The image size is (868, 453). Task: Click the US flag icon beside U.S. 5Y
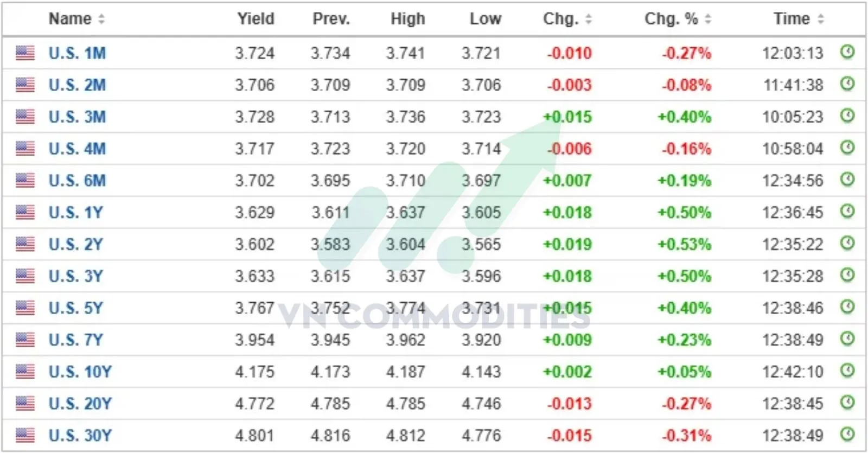(x=25, y=308)
